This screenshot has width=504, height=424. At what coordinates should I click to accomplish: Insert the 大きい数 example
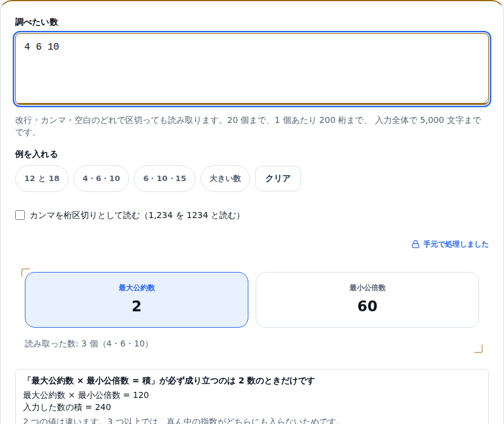[x=225, y=179]
